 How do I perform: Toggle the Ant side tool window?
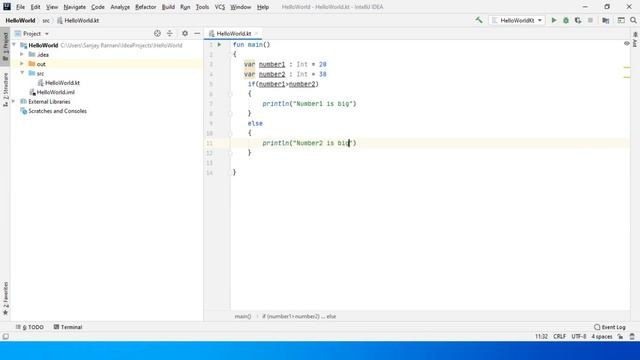coord(635,39)
